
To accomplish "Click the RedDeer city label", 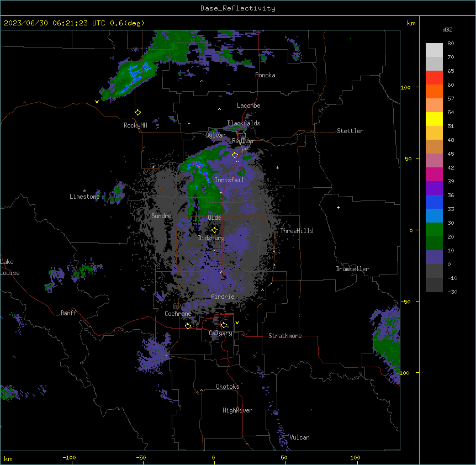I will pyautogui.click(x=243, y=141).
